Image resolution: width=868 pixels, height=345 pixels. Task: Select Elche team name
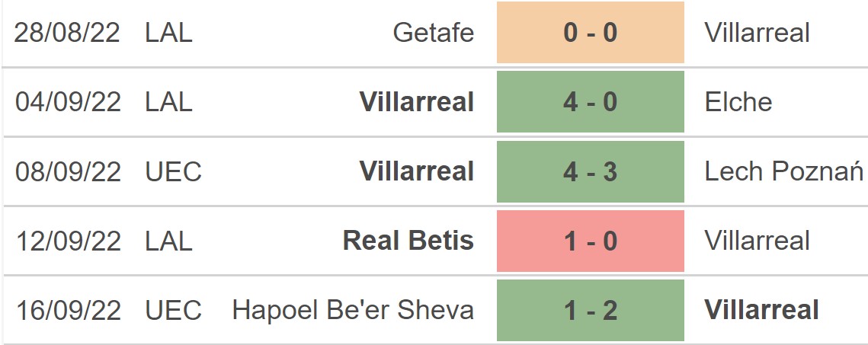point(738,102)
